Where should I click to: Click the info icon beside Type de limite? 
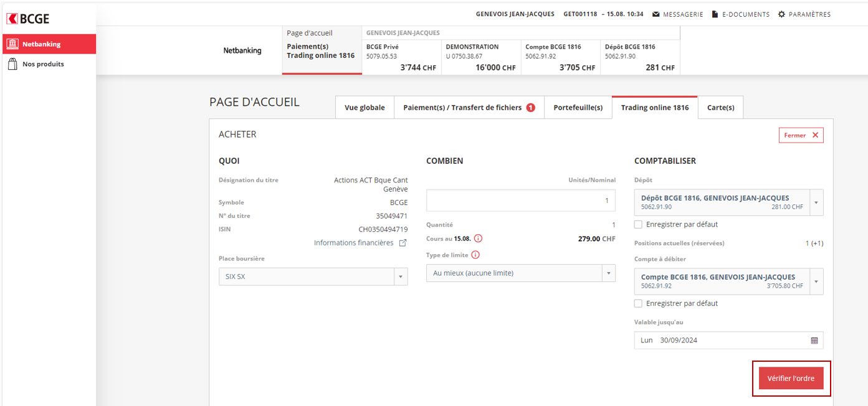475,255
